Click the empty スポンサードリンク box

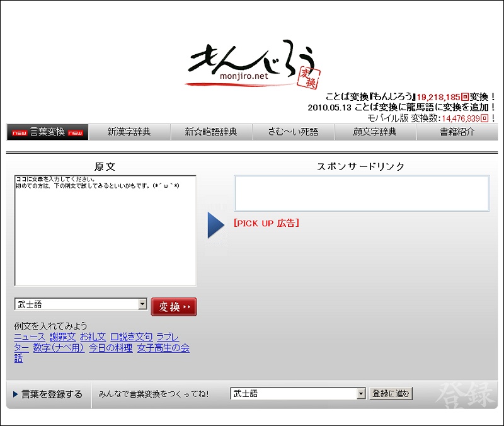362,193
